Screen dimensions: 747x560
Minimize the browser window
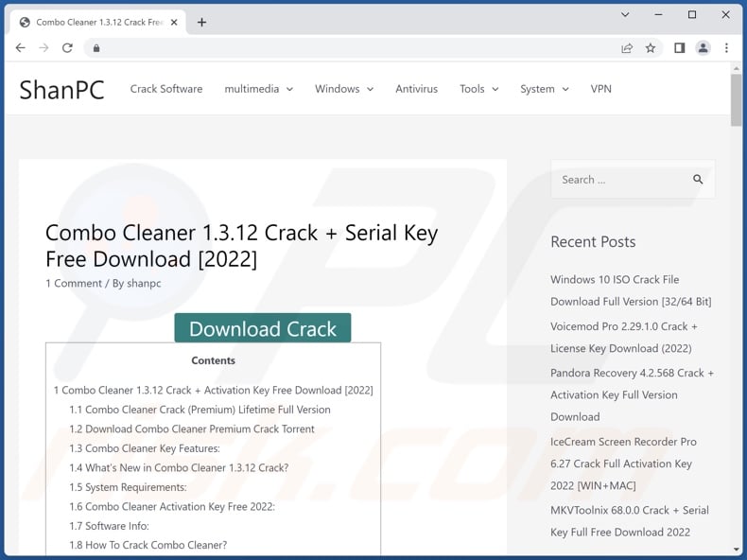point(658,15)
